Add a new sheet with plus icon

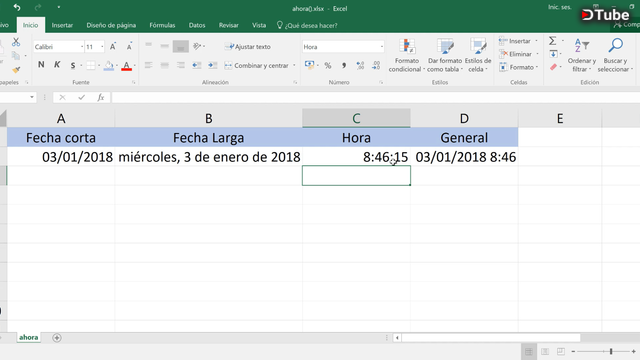coord(57,338)
